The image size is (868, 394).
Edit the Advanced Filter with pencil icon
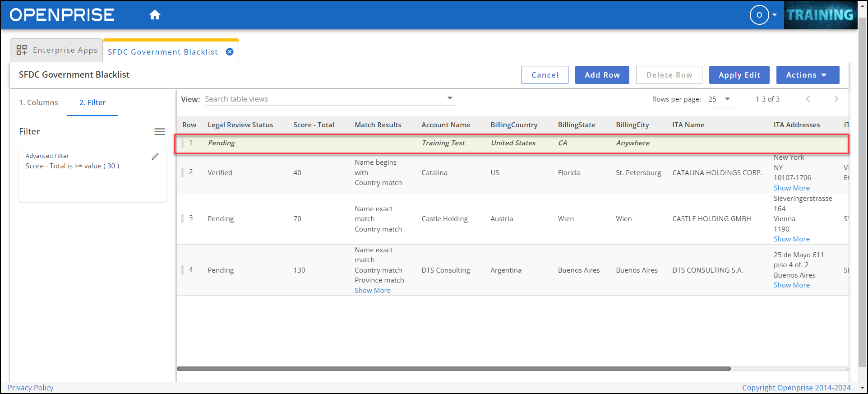pos(155,157)
